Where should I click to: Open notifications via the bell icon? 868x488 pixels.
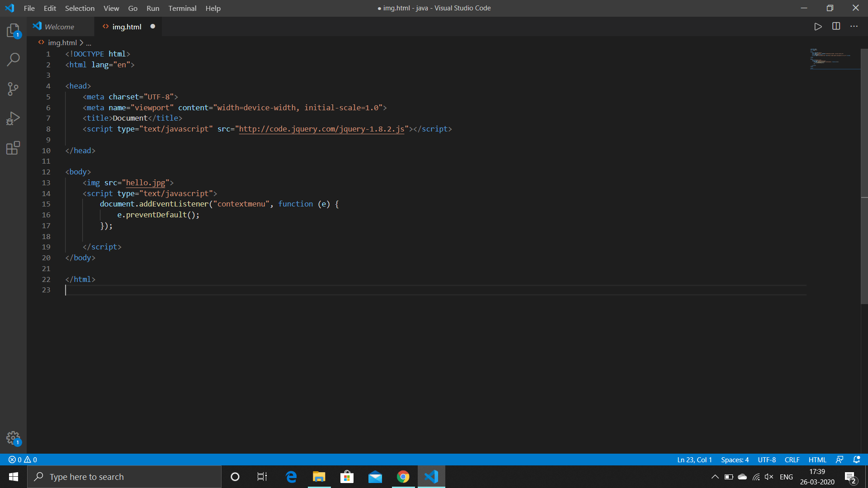(857, 460)
